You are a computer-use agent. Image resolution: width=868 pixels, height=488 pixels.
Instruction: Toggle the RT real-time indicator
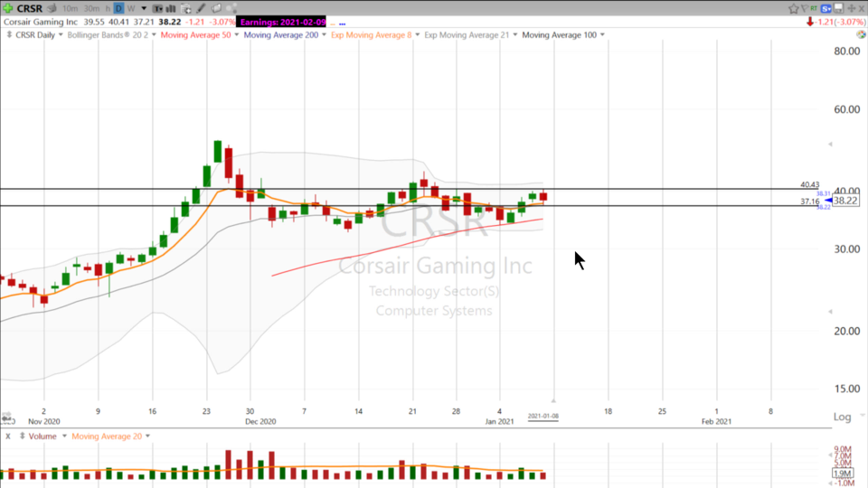[814, 8]
